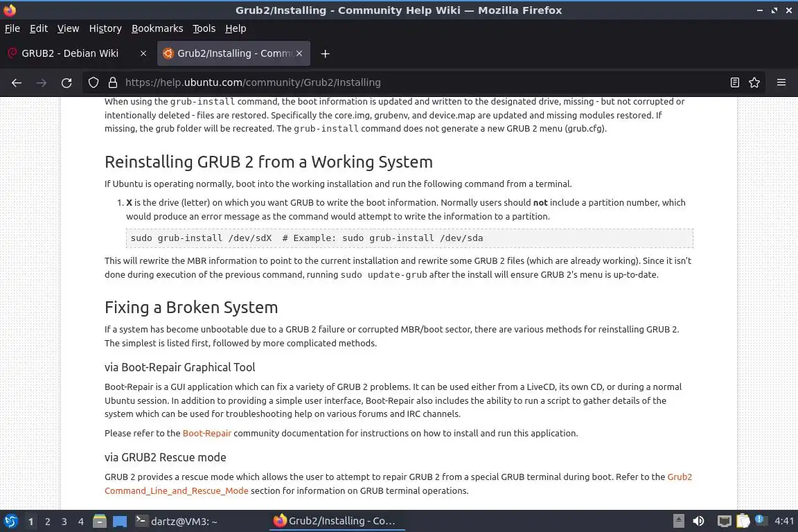Open the Help menu
This screenshot has width=798, height=532.
pyautogui.click(x=236, y=28)
